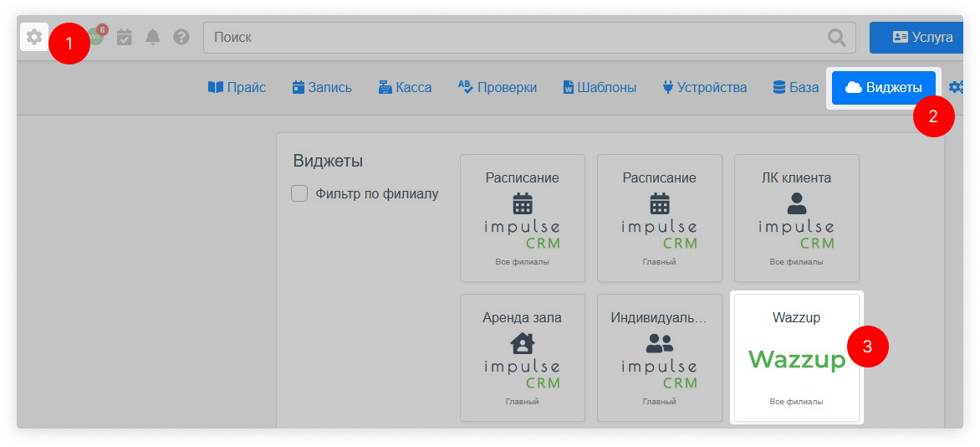Select the Проверки tab

(x=498, y=87)
